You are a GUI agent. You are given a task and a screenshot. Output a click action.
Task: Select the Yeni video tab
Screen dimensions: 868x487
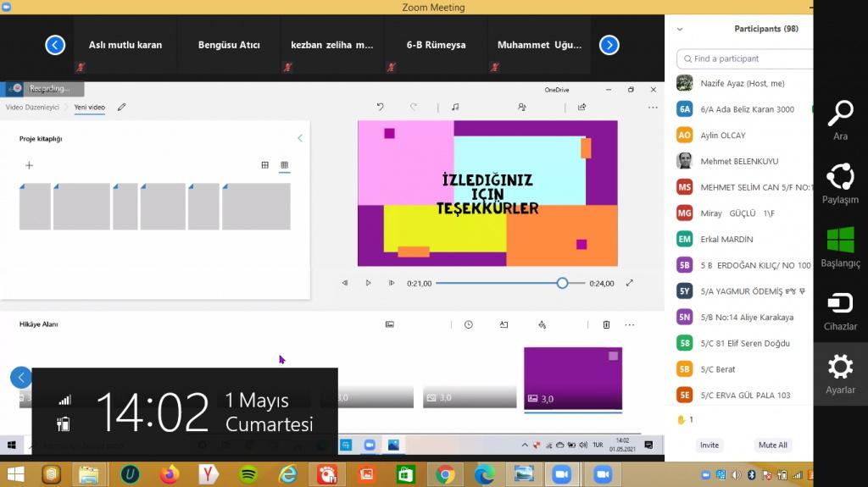(89, 108)
